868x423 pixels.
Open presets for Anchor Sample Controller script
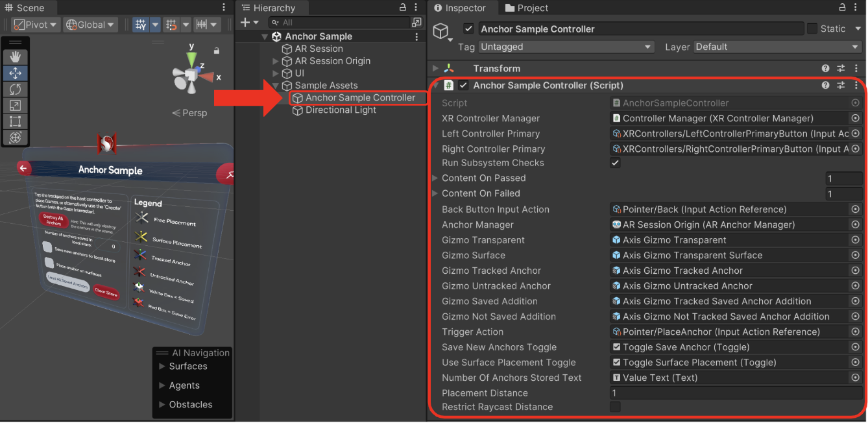point(841,85)
